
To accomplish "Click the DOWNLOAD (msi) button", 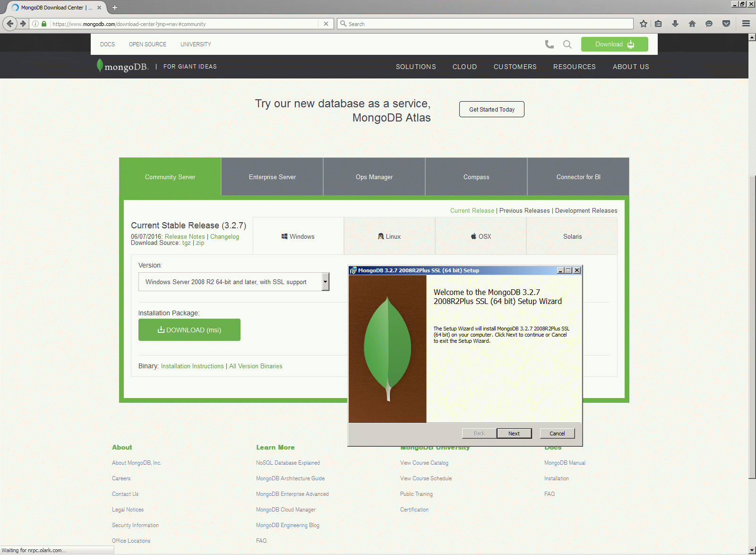I will tap(189, 330).
